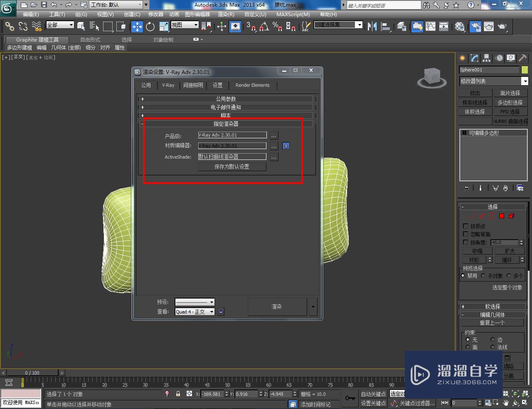Open the 渲染(R) menu
This screenshot has width=532, height=409.
click(x=226, y=14)
